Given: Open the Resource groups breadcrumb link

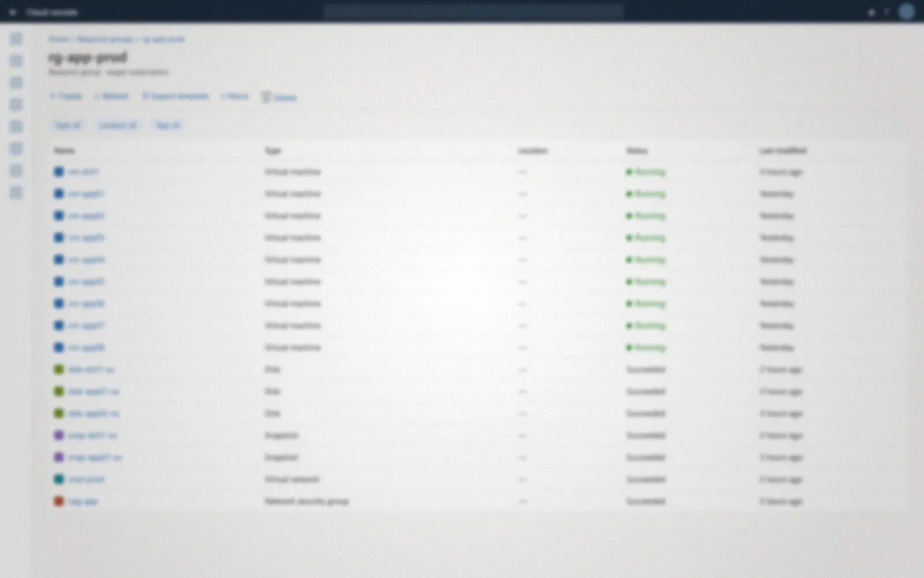Looking at the screenshot, I should [106, 39].
